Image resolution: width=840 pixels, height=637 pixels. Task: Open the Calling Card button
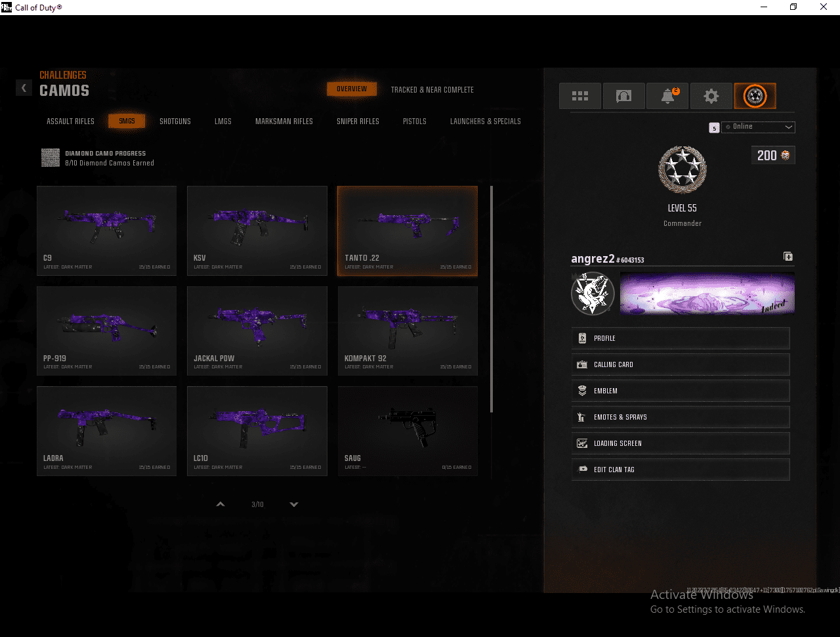click(680, 364)
